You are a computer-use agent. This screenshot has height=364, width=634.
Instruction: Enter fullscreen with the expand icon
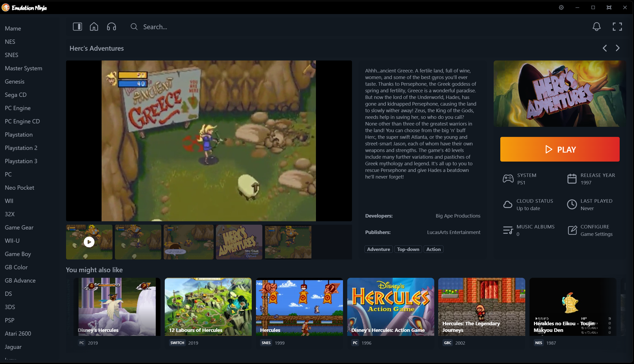pyautogui.click(x=617, y=27)
